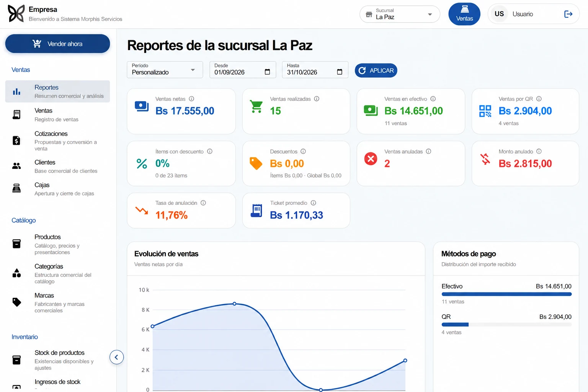Click the peak data point on sales chart
The image size is (588, 392).
(x=235, y=304)
